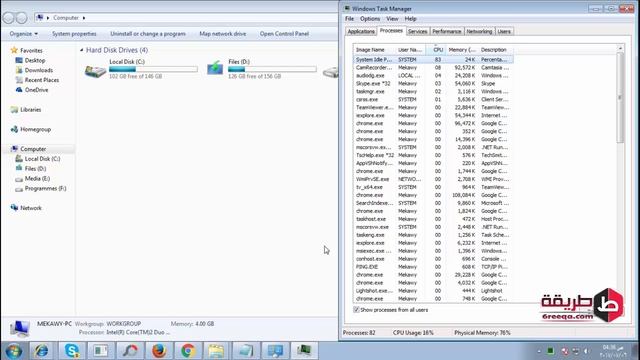Select Libraries in navigation pane
This screenshot has width=640, height=360.
[26, 110]
